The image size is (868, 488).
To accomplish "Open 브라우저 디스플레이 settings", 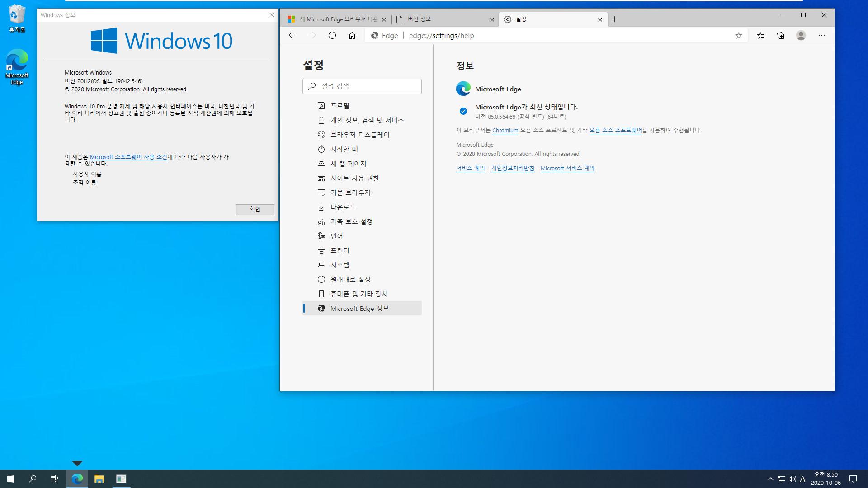I will tap(362, 135).
